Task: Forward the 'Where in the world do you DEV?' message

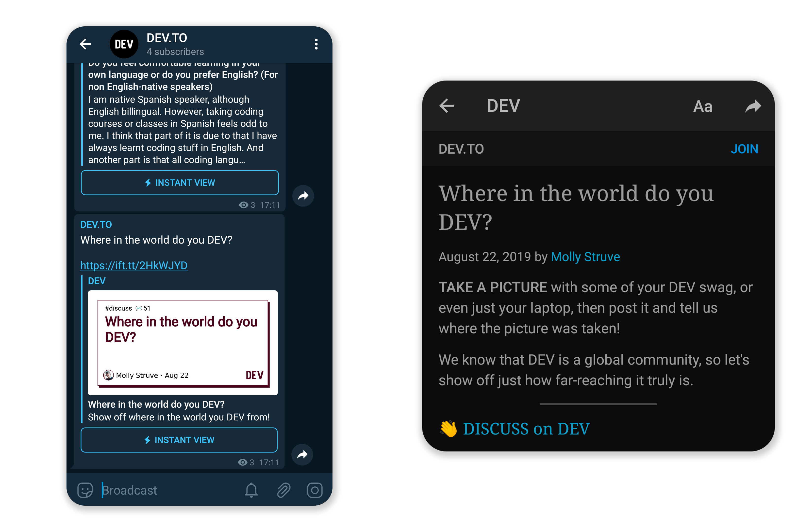Action: 302,455
